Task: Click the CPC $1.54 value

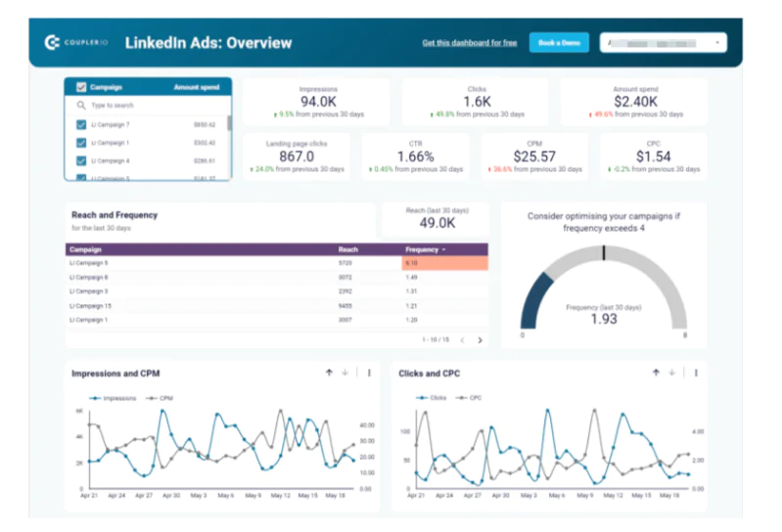Action: click(654, 156)
